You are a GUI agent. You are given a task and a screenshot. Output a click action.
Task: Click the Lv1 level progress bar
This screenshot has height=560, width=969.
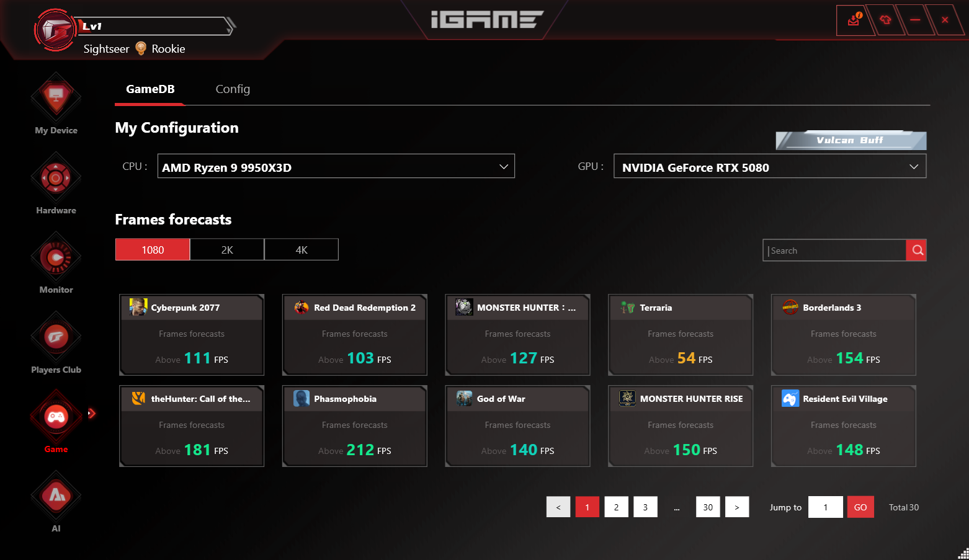155,26
